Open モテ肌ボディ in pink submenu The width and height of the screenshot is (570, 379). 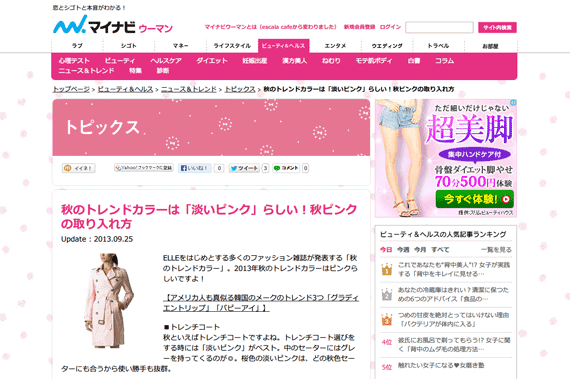coord(374,61)
